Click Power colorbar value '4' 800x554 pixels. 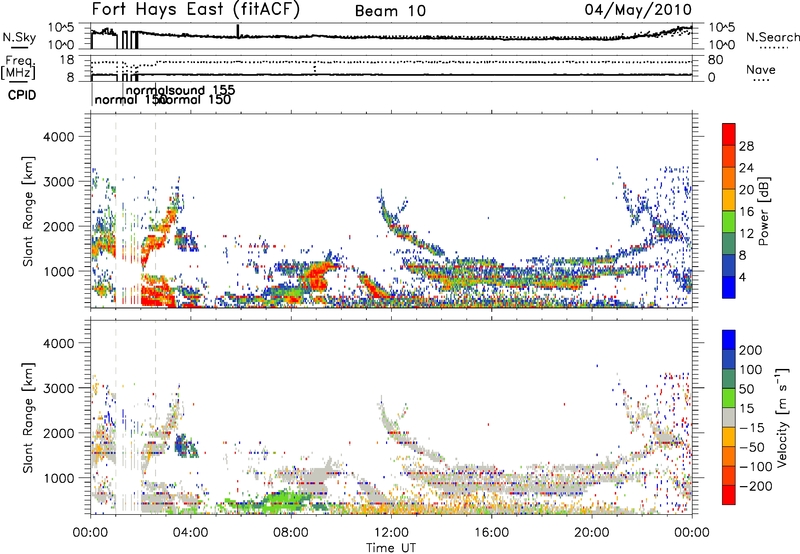[742, 277]
